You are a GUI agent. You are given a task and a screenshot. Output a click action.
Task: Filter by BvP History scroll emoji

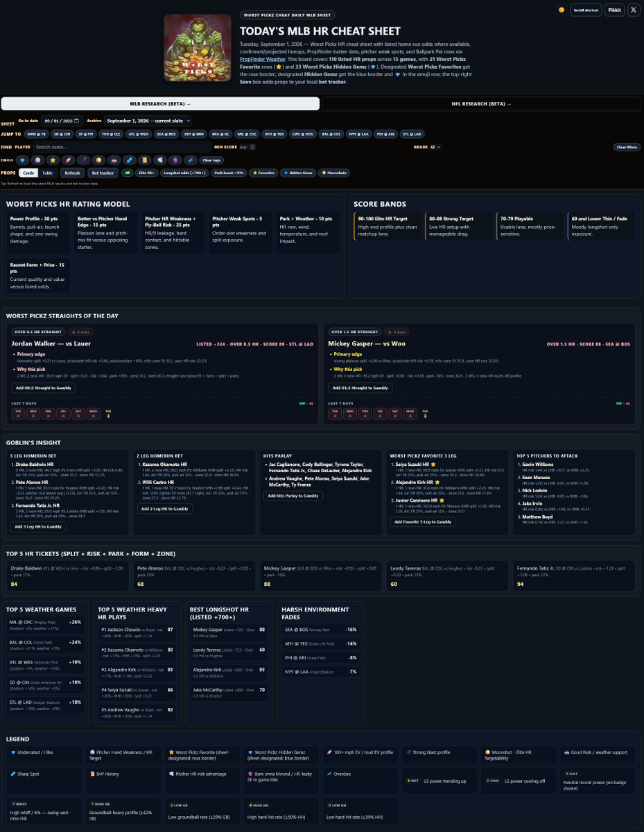pos(143,159)
